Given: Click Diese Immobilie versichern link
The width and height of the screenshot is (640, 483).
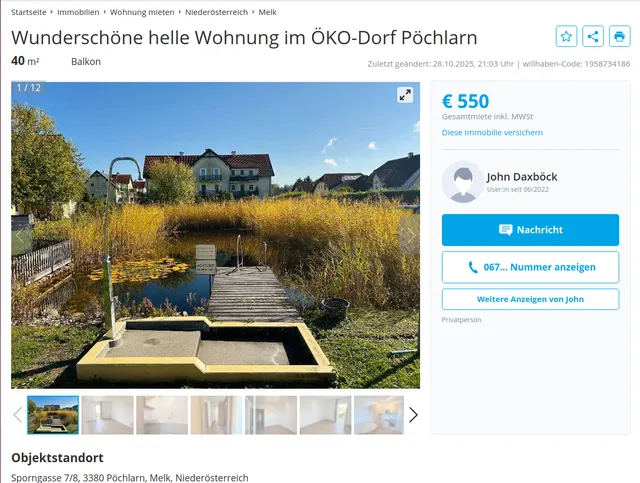Looking at the screenshot, I should (492, 132).
